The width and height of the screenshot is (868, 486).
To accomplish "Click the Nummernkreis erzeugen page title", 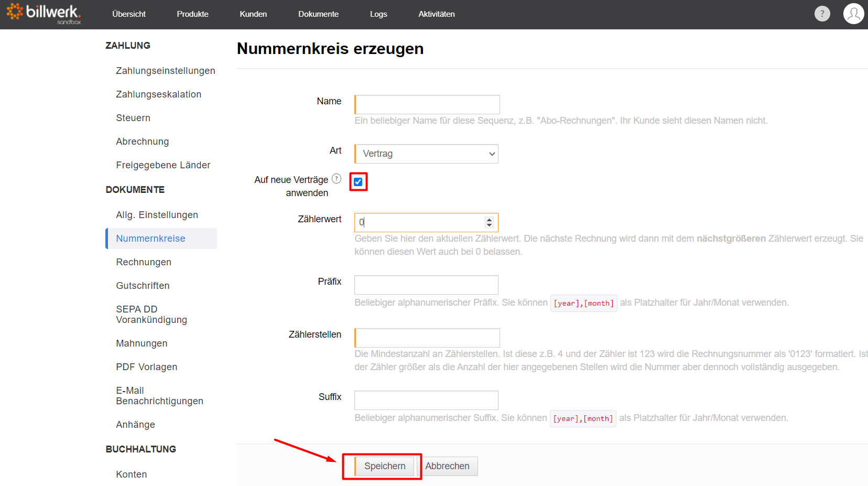I will pyautogui.click(x=330, y=49).
